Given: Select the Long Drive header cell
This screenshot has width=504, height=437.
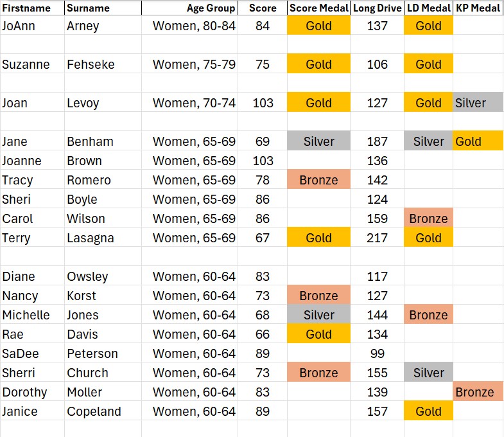Looking at the screenshot, I should pyautogui.click(x=377, y=8).
